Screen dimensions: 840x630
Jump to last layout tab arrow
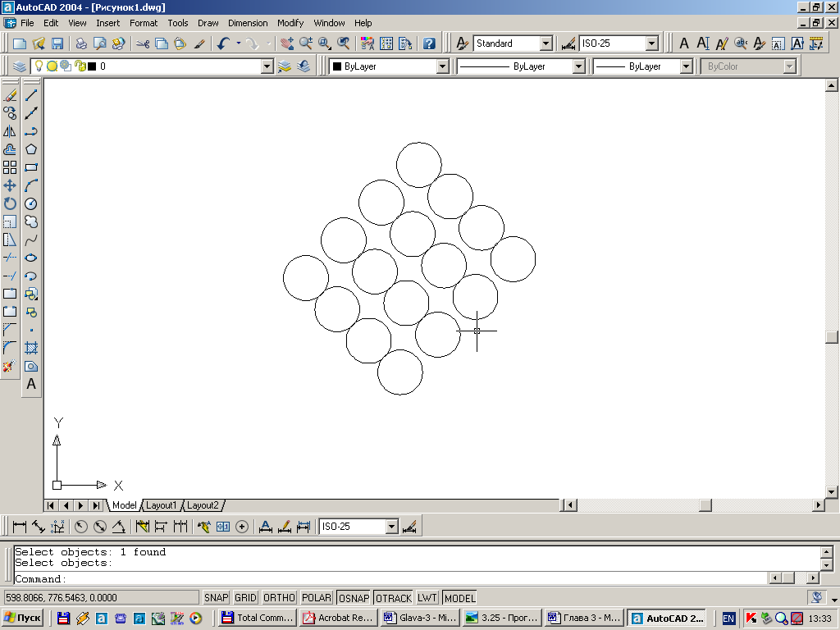(96, 505)
